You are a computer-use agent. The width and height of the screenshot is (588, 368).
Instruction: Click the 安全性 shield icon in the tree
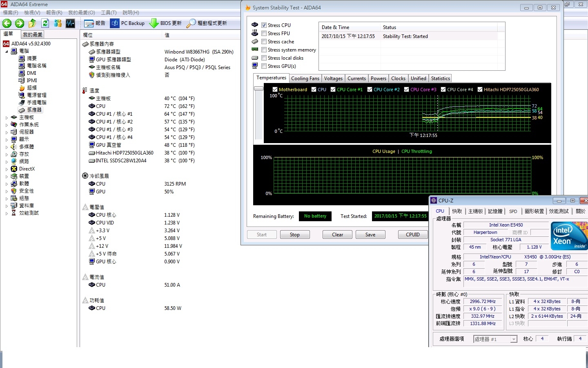click(x=14, y=191)
